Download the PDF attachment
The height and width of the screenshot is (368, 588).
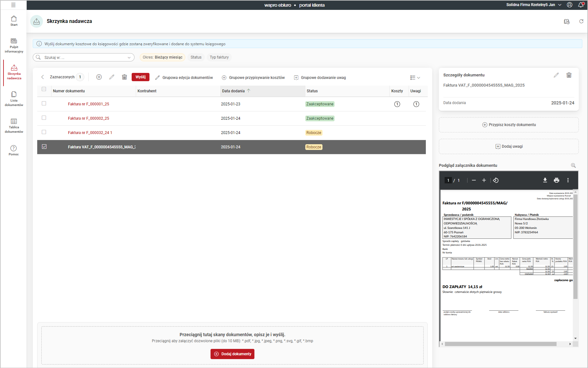(x=545, y=180)
